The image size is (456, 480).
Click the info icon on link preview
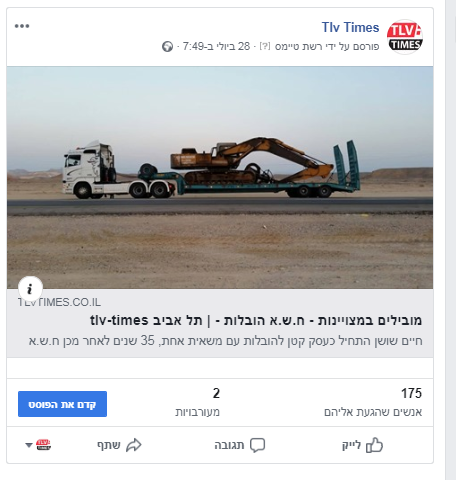click(30, 289)
